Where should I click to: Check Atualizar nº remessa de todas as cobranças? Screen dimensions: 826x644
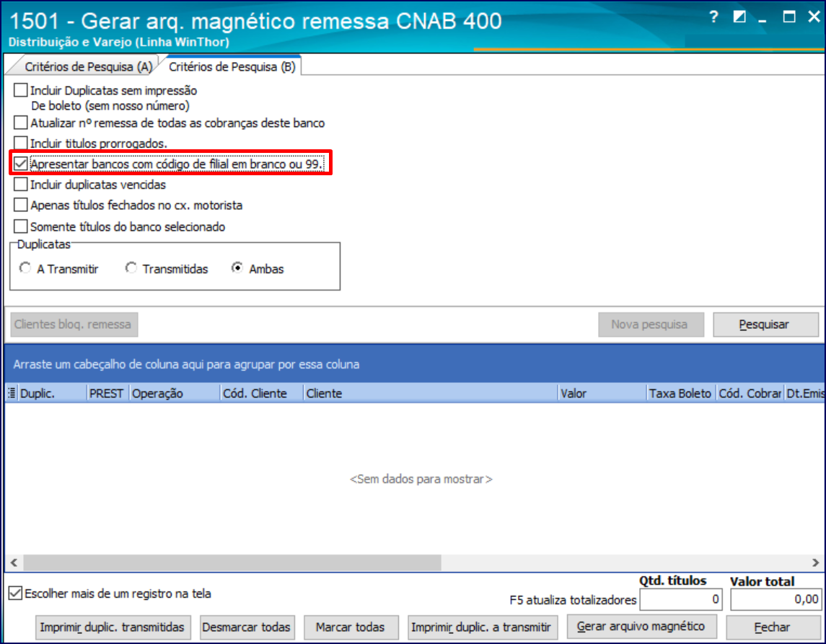click(x=20, y=123)
